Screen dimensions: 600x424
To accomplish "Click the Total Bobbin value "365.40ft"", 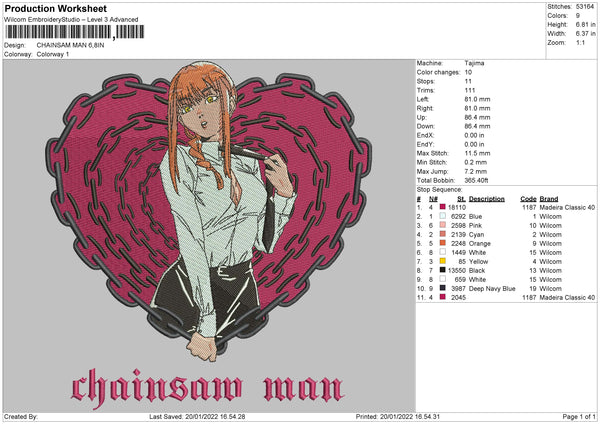I will pyautogui.click(x=476, y=180).
